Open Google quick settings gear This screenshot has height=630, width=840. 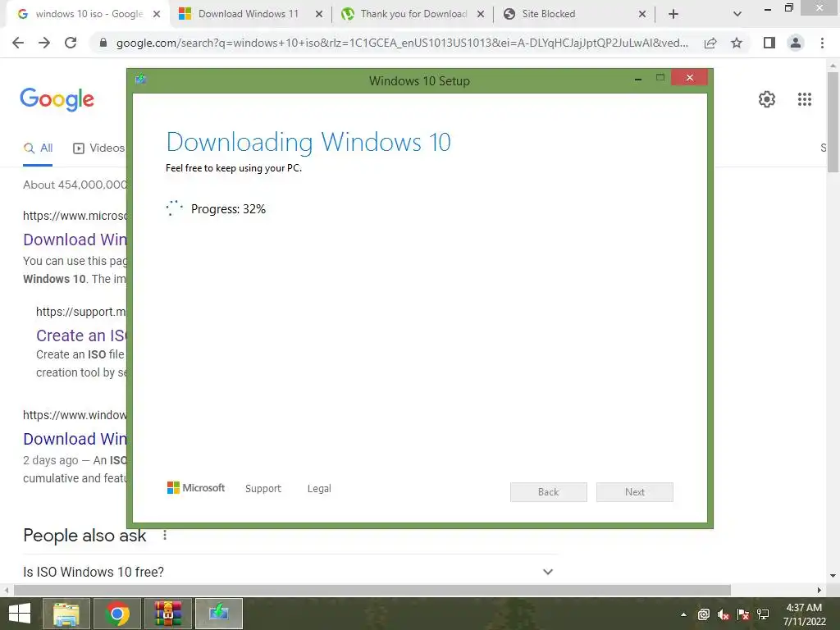click(x=767, y=99)
